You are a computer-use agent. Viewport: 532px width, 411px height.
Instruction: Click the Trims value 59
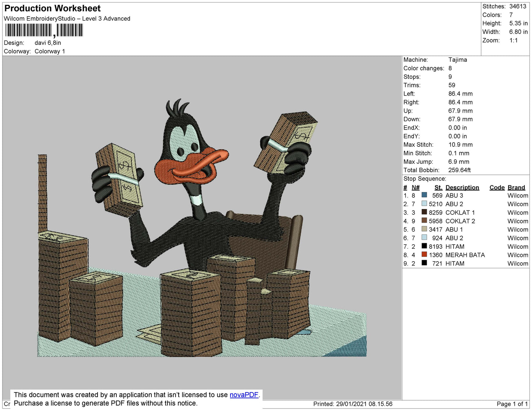point(452,85)
